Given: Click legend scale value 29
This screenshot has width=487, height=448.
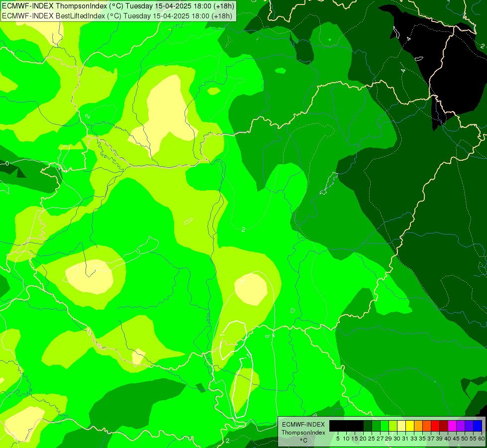Looking at the screenshot, I should (x=389, y=439).
